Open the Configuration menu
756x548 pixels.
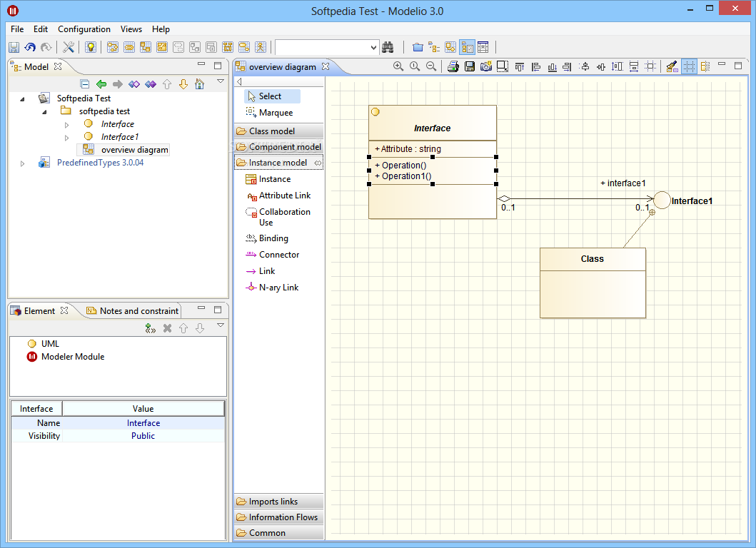coord(84,29)
